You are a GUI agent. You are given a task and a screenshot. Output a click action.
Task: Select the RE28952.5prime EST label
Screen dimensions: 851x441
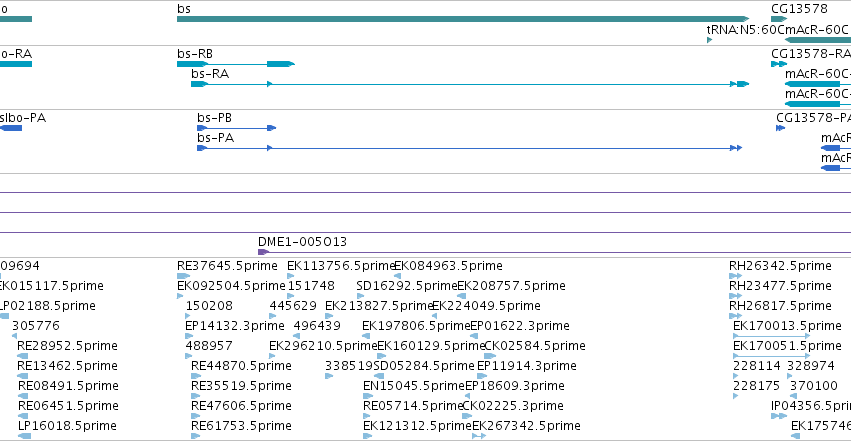point(67,346)
